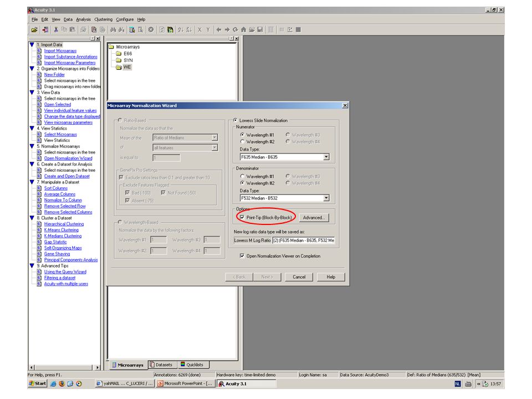The image size is (532, 399).
Task: Click the open folder toolbar icon
Action: [x=34, y=30]
